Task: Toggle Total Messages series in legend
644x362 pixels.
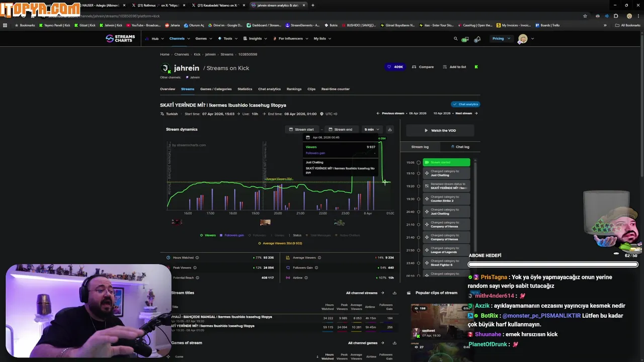Action: [318, 235]
